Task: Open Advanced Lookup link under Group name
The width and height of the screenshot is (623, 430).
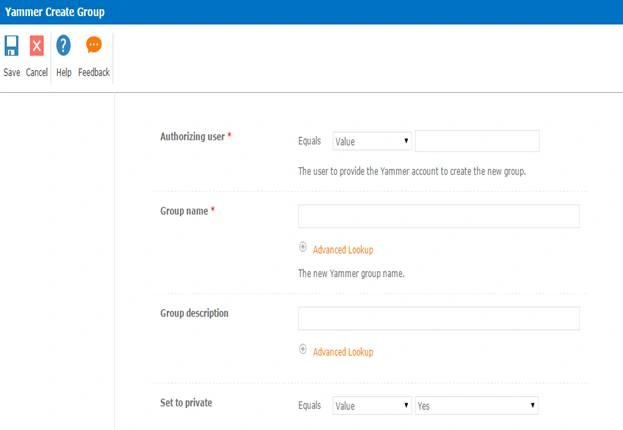Action: point(343,250)
